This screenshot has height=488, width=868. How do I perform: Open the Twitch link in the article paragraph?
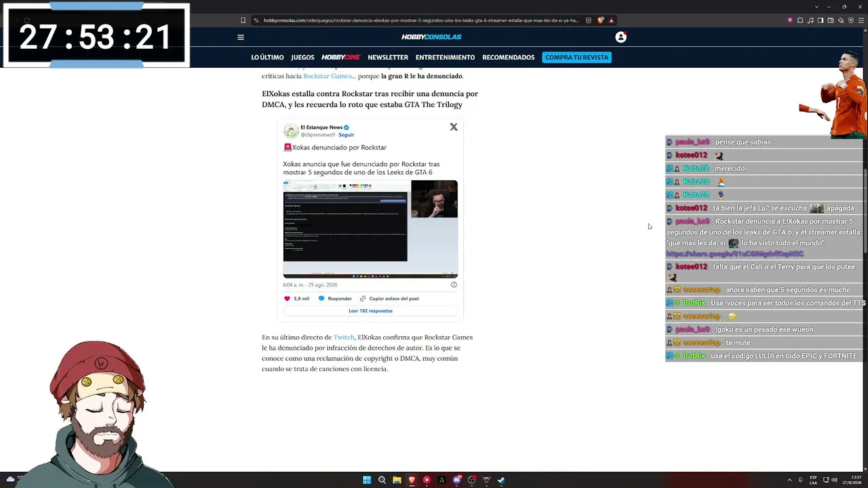[x=344, y=337]
